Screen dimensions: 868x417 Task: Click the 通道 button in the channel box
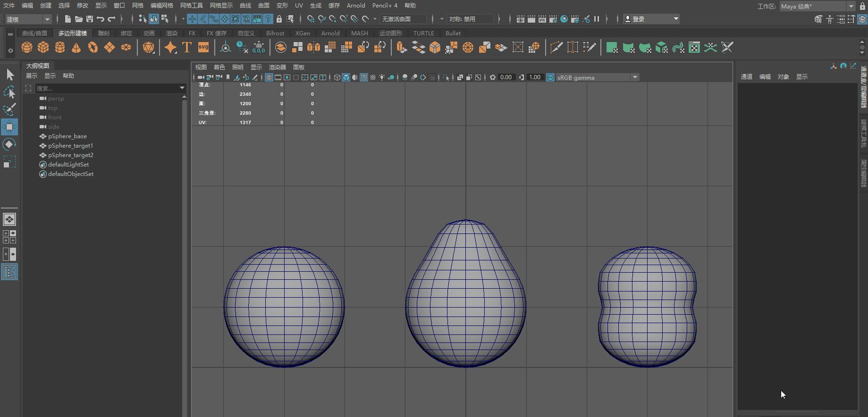click(x=747, y=77)
